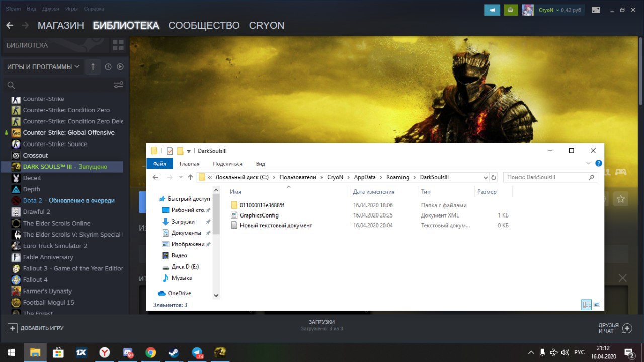Open the CRYON profile navigation link
The height and width of the screenshot is (362, 644).
coord(266,25)
